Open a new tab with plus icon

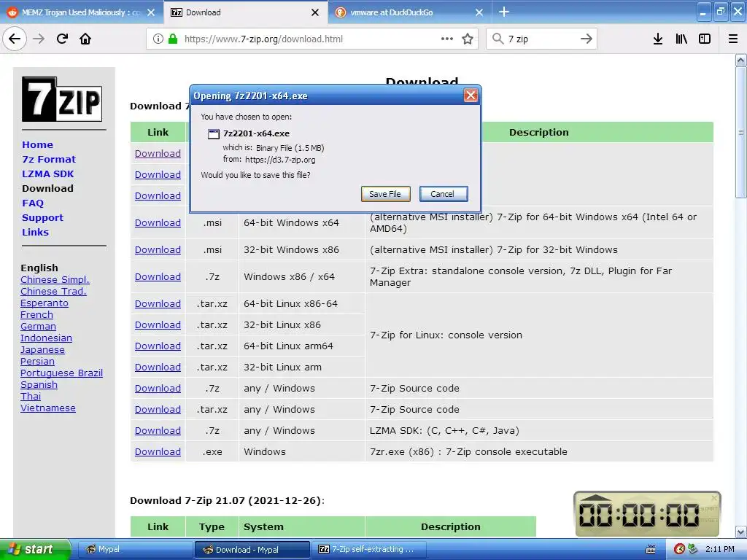click(x=504, y=12)
